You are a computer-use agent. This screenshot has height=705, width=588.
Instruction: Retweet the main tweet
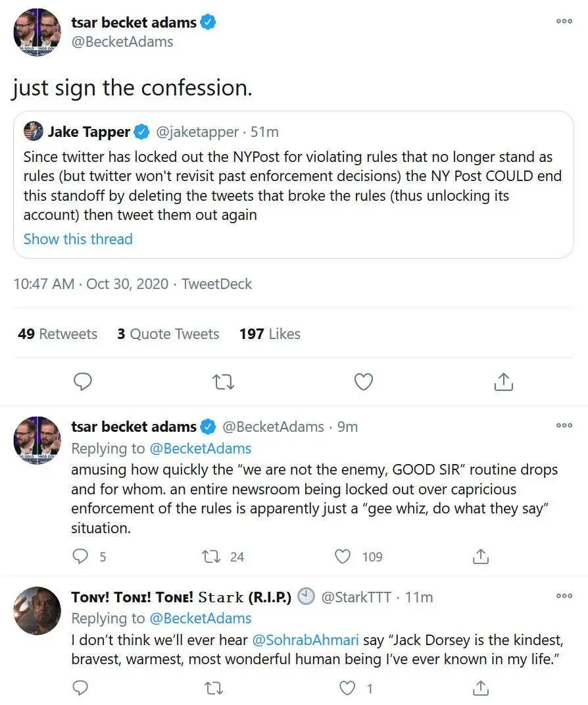tap(224, 382)
